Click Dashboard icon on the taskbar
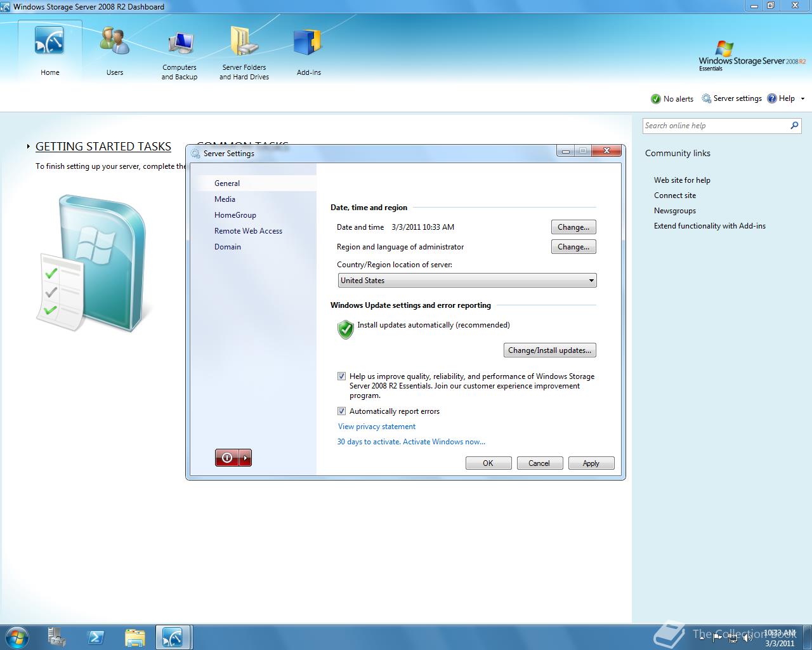The width and height of the screenshot is (812, 650). [x=173, y=637]
